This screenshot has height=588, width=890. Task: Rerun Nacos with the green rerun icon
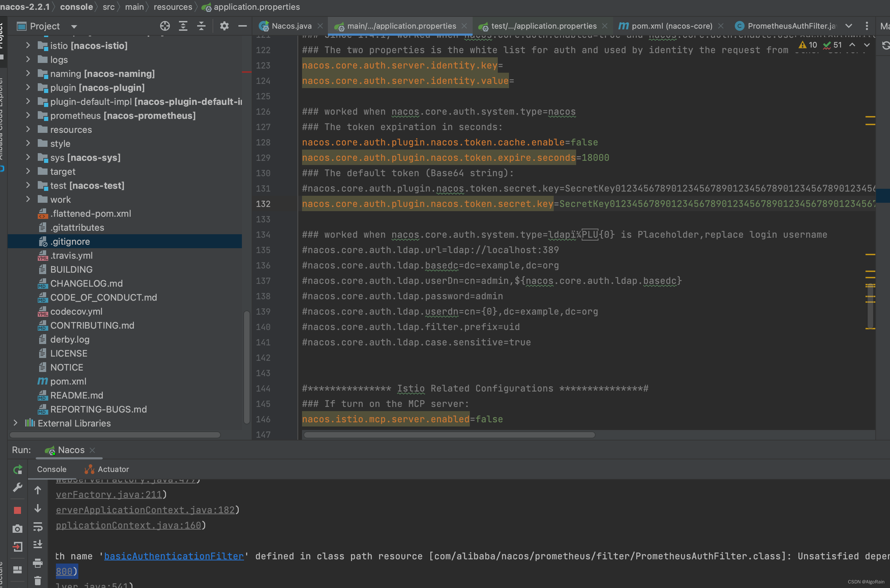pos(17,469)
